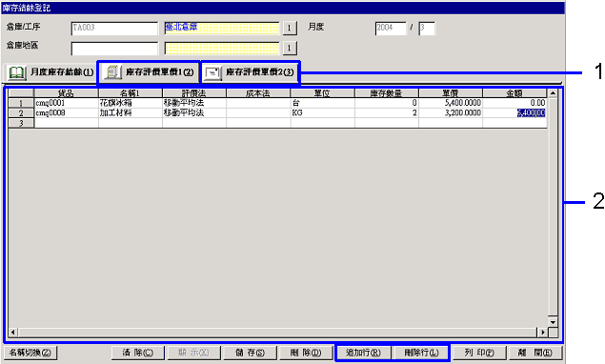Open lookup button beside 臺北倉庫 field
605x364 pixels.
click(290, 29)
